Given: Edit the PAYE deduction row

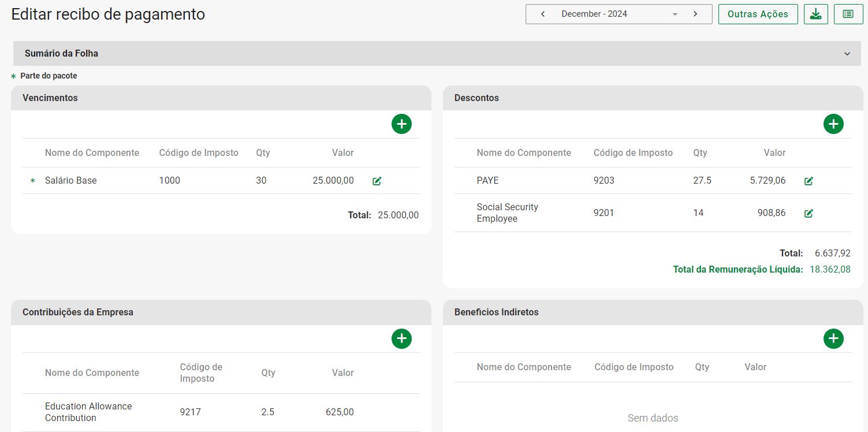Looking at the screenshot, I should point(809,181).
